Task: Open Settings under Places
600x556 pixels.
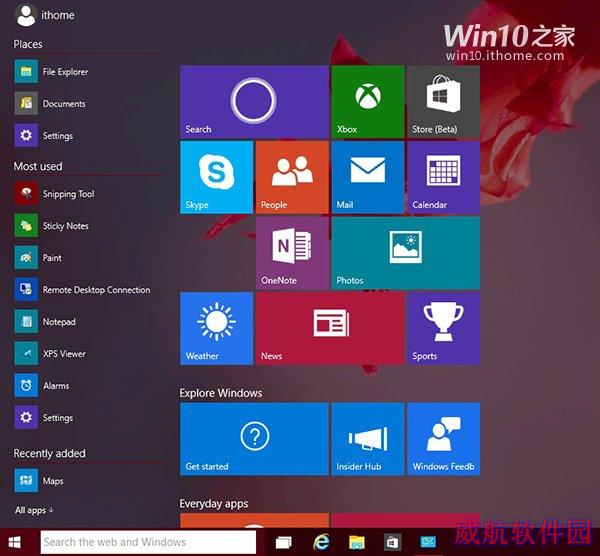Action: 44,135
